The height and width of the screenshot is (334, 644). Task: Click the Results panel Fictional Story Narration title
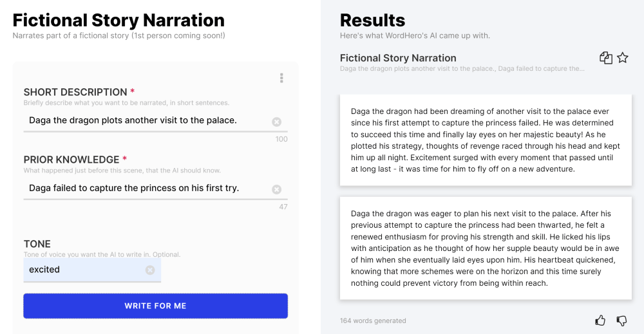398,58
